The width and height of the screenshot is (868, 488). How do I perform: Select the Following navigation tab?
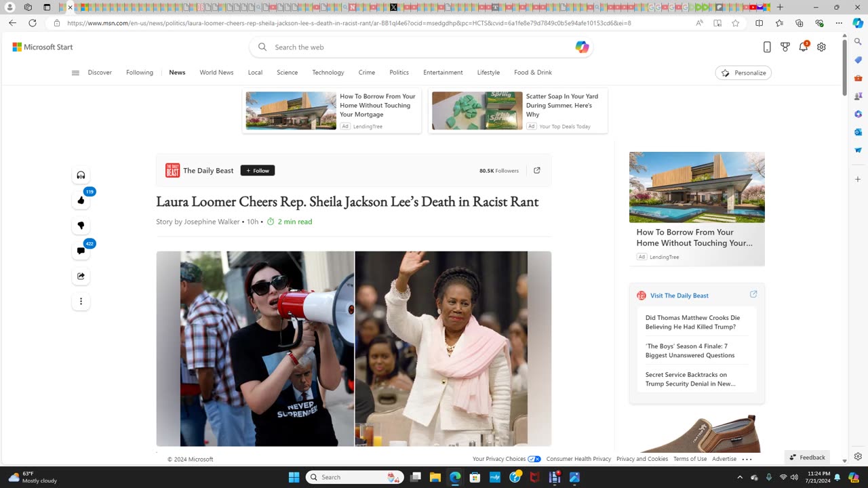tap(140, 73)
